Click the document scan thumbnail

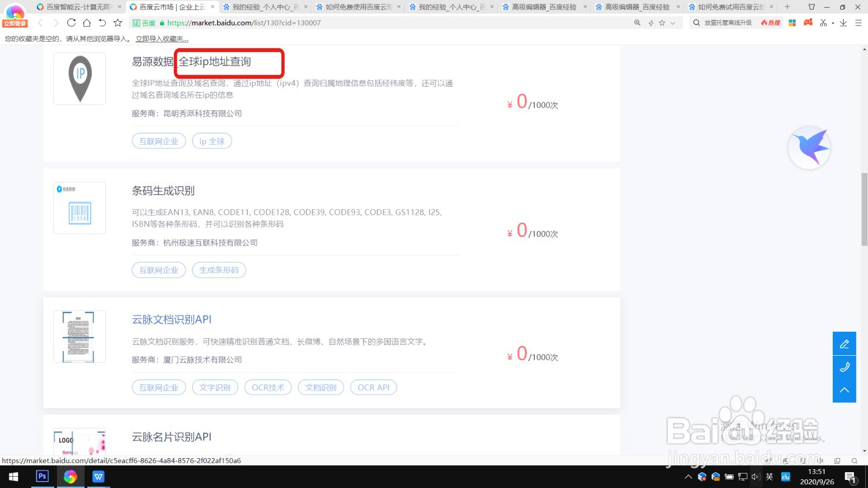click(80, 336)
